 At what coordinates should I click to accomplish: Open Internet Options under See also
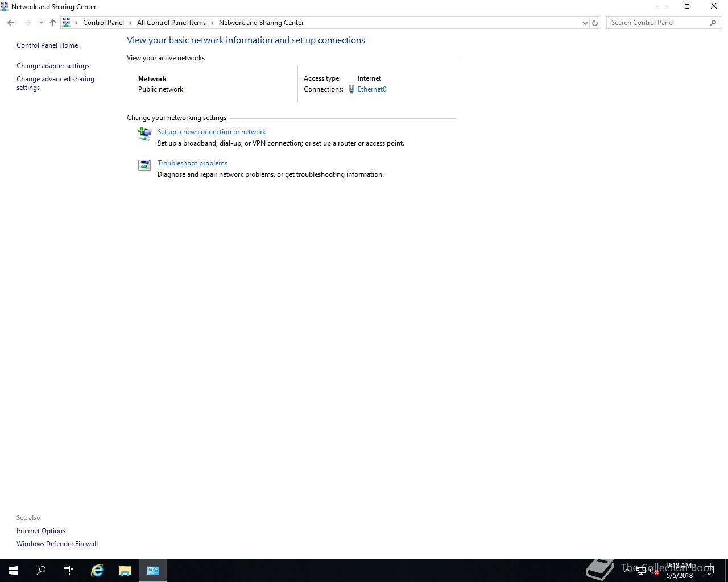(41, 531)
